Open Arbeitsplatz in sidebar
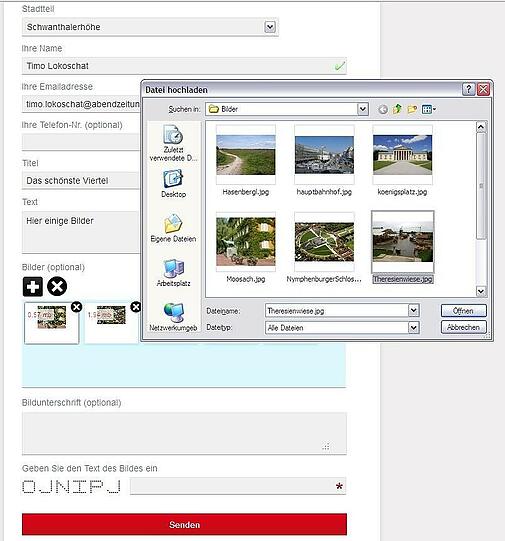Image resolution: width=505 pixels, height=541 pixels. pyautogui.click(x=173, y=273)
